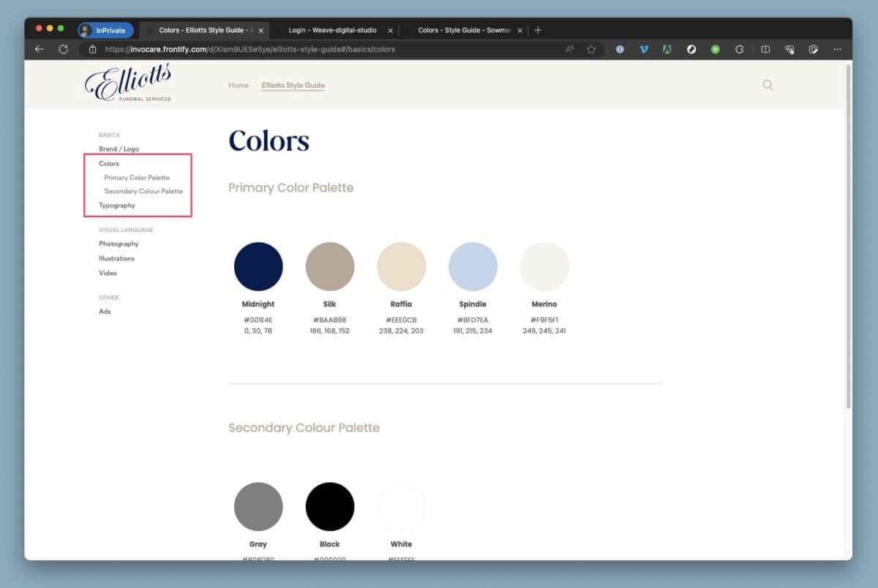The image size is (878, 588).
Task: Click the Elliotts Funeral Services logo
Action: click(129, 83)
